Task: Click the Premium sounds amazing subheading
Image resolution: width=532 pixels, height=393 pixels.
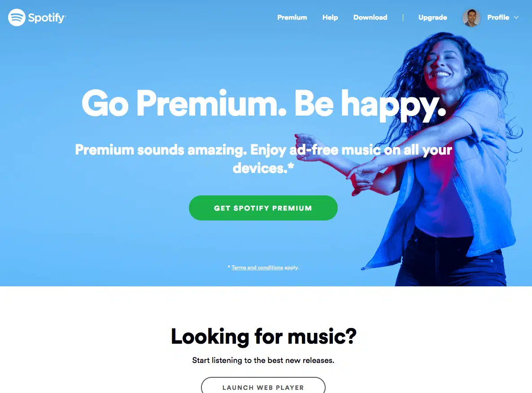Action: (x=264, y=159)
